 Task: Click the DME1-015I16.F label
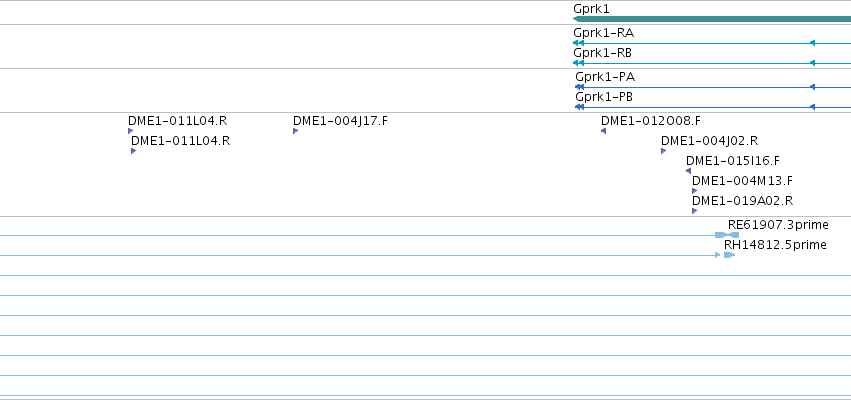point(733,161)
